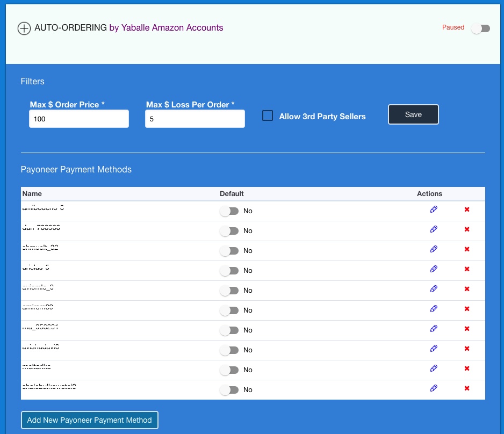This screenshot has width=504, height=434.
Task: Open the Yaballe Amazon Accounts link
Action: click(x=166, y=27)
